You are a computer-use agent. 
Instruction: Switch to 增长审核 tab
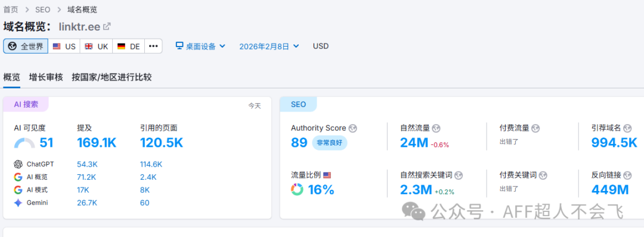tap(46, 77)
